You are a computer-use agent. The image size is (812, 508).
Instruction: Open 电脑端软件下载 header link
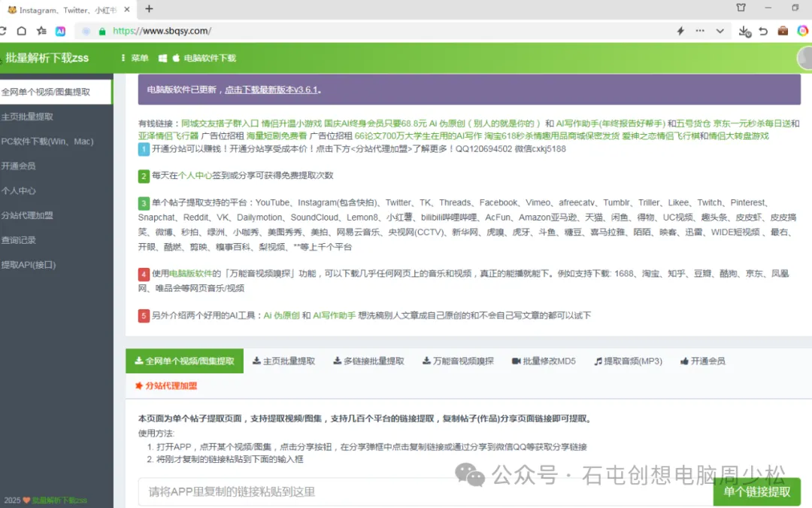pyautogui.click(x=210, y=58)
